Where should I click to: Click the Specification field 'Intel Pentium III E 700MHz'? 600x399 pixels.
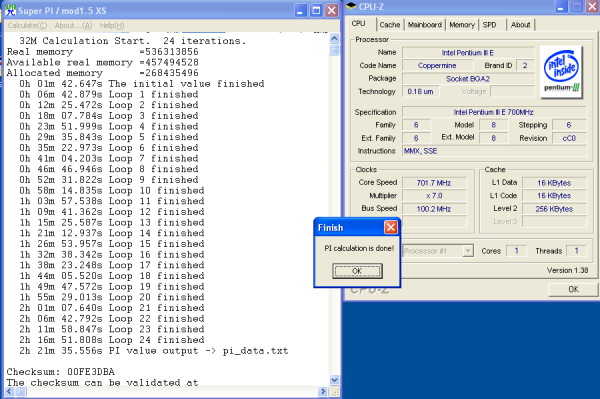point(494,112)
